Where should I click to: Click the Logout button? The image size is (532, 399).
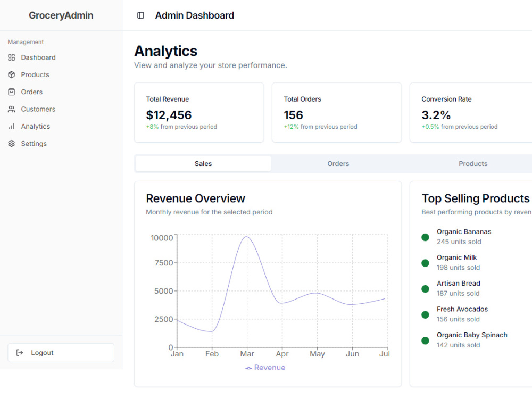point(61,353)
